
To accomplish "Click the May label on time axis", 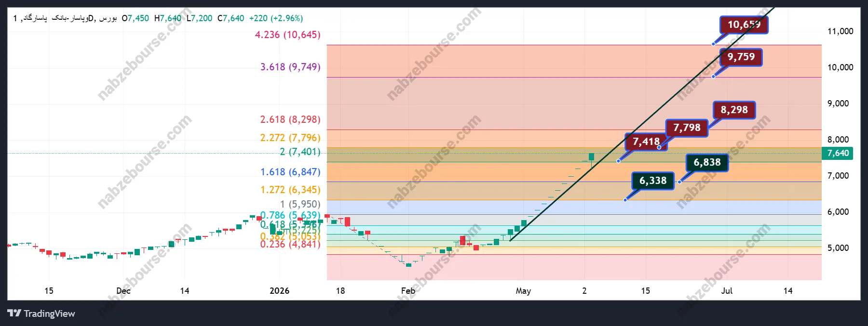I will pos(523,291).
